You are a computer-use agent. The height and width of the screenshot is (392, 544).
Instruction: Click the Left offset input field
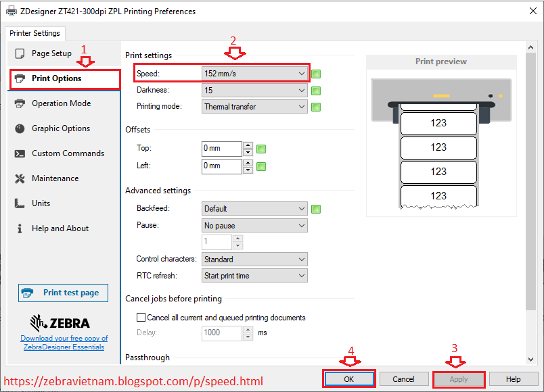222,166
